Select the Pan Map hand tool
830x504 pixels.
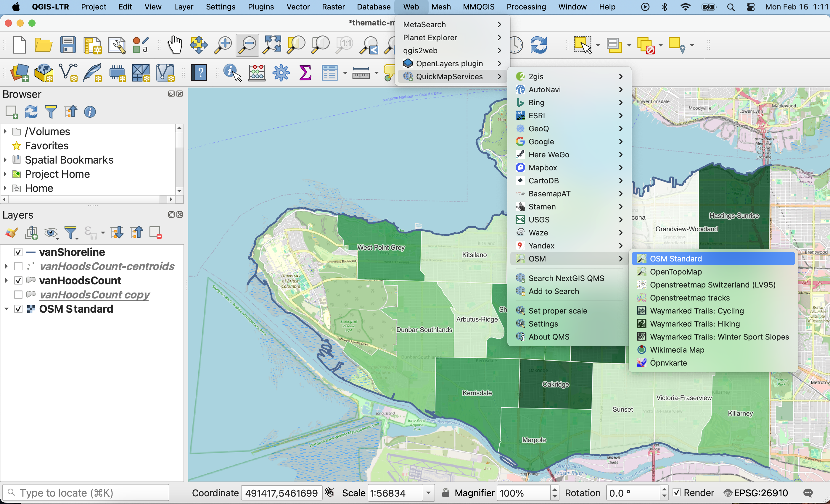175,45
